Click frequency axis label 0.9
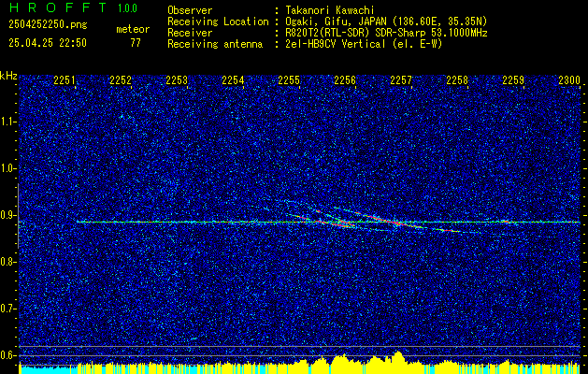588x374 pixels. [7, 215]
